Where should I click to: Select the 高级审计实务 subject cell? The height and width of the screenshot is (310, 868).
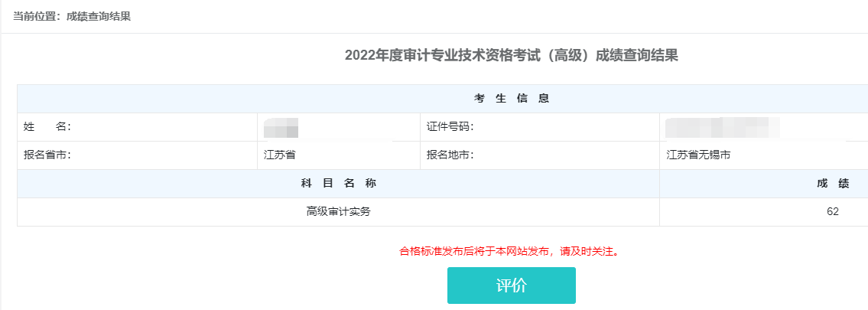338,212
